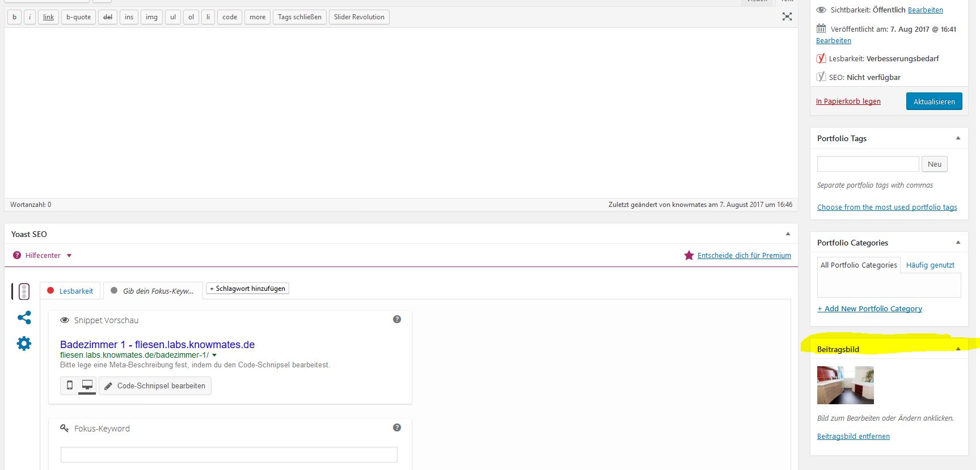Click the Hilfecenter question mark icon

17,255
